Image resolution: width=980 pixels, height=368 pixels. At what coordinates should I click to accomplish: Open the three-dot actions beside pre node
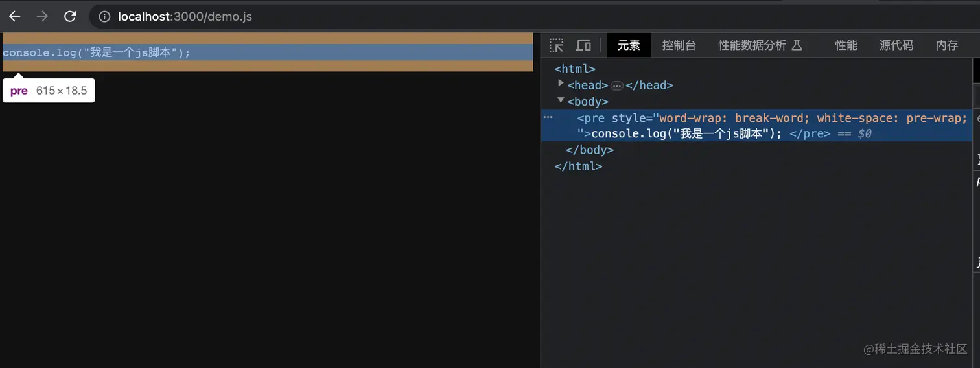click(x=548, y=117)
